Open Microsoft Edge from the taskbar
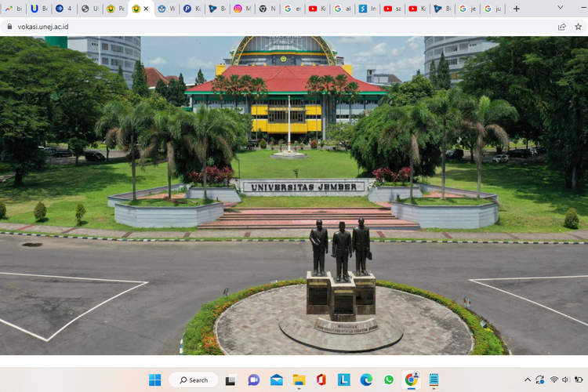 tap(366, 380)
